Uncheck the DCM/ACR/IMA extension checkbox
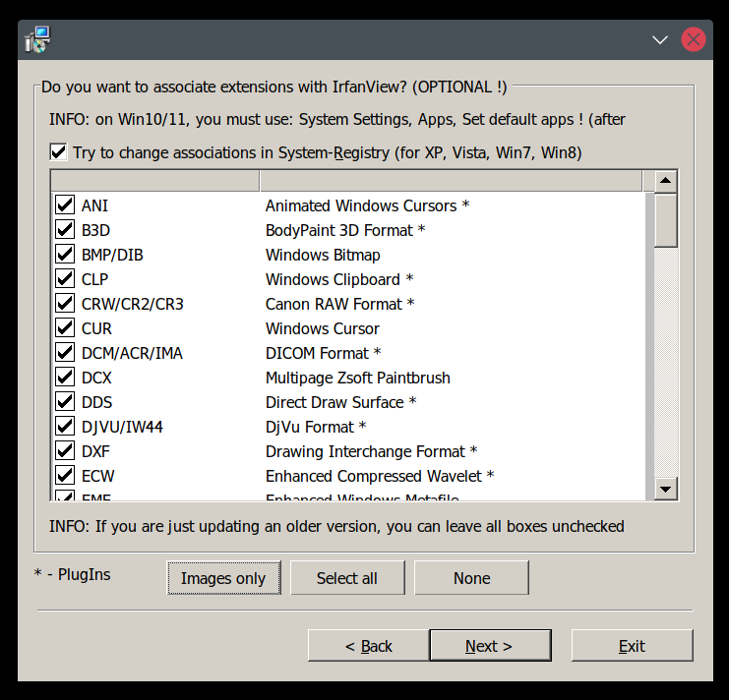Image resolution: width=729 pixels, height=700 pixels. (x=65, y=353)
